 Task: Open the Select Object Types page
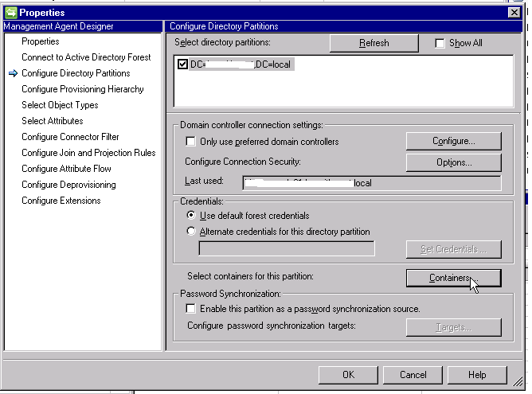click(x=60, y=105)
